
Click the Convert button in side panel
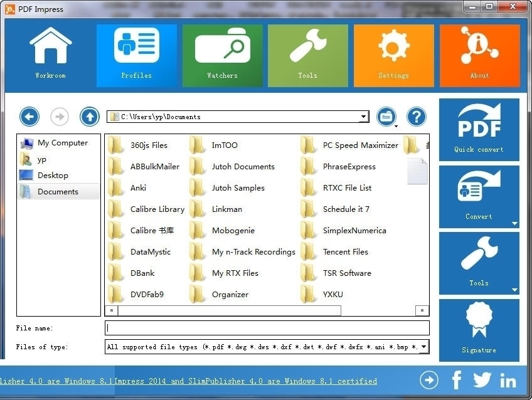coord(479,197)
